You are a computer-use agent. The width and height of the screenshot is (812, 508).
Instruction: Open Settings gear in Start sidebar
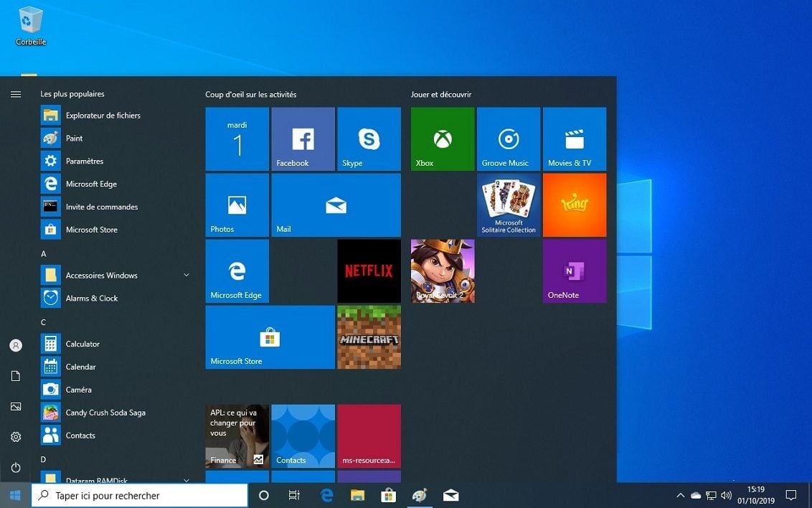16,437
